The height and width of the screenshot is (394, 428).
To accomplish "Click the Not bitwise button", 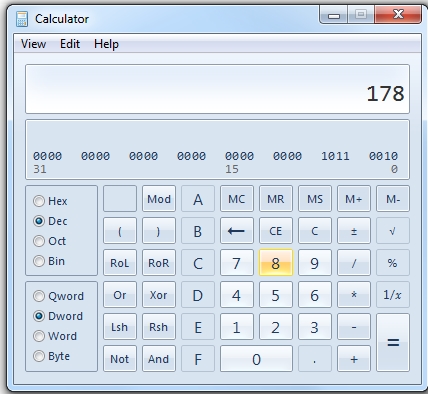I will coord(120,359).
